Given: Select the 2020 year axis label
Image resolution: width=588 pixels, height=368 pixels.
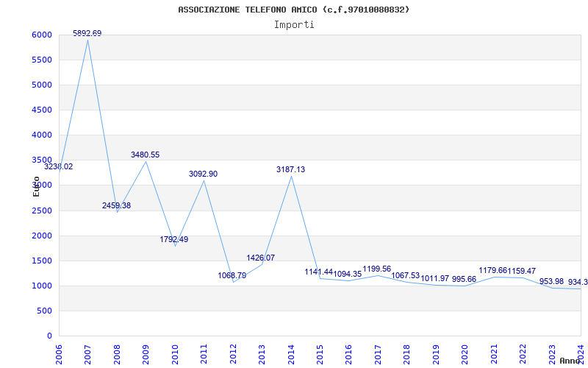Looking at the screenshot, I should [465, 354].
